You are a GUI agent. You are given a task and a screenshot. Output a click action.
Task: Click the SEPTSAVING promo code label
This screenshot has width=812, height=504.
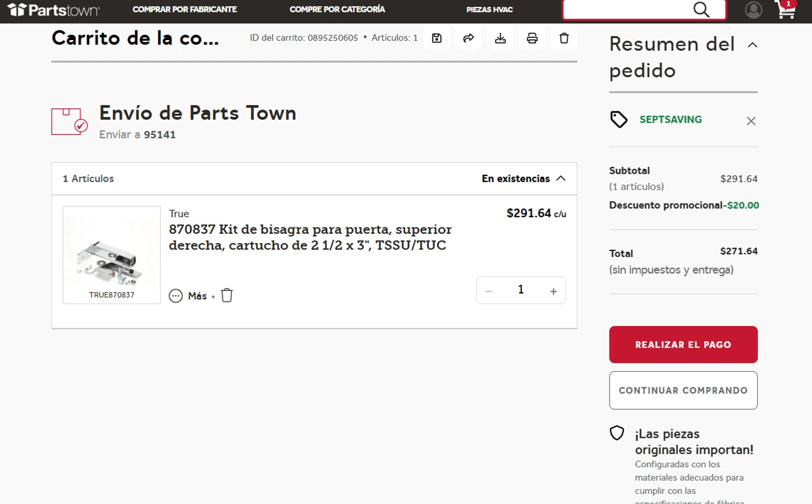(x=671, y=120)
